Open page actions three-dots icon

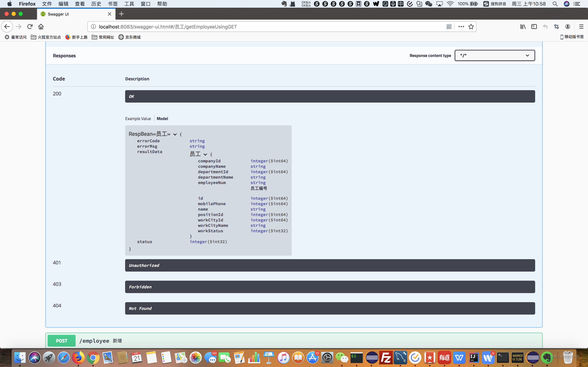tap(461, 27)
